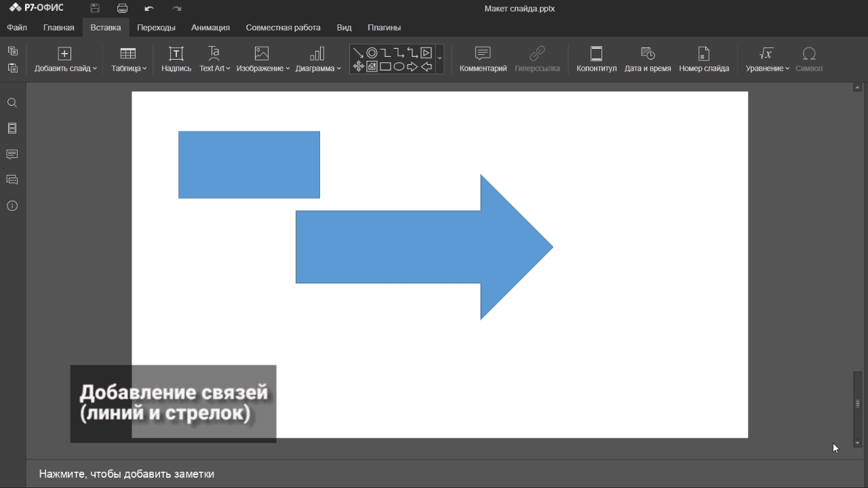Open the Text Art dropdown
Screen dimensions: 868x488
(x=214, y=60)
